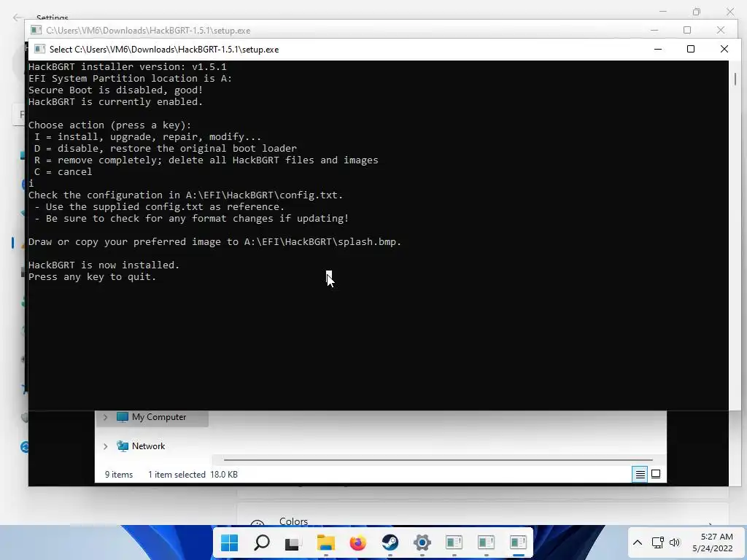Image resolution: width=747 pixels, height=560 pixels.
Task: Click the "Press any key to quit." line
Action: [x=92, y=277]
